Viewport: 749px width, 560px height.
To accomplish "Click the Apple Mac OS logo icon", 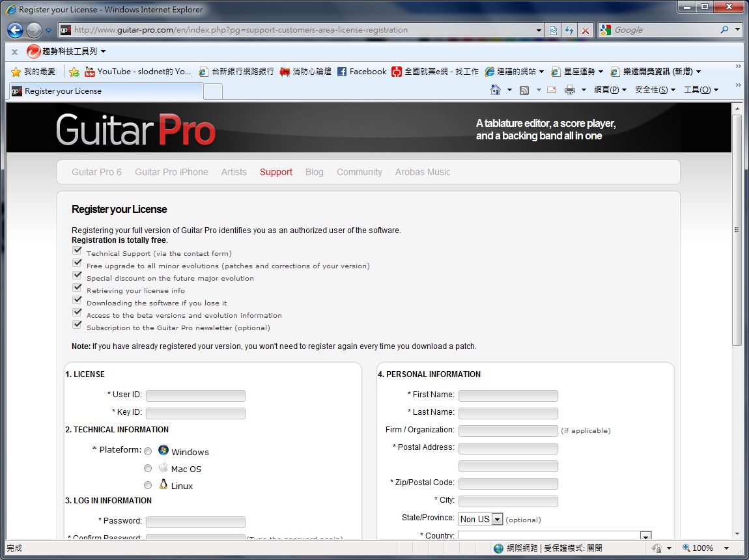I will coord(163,467).
